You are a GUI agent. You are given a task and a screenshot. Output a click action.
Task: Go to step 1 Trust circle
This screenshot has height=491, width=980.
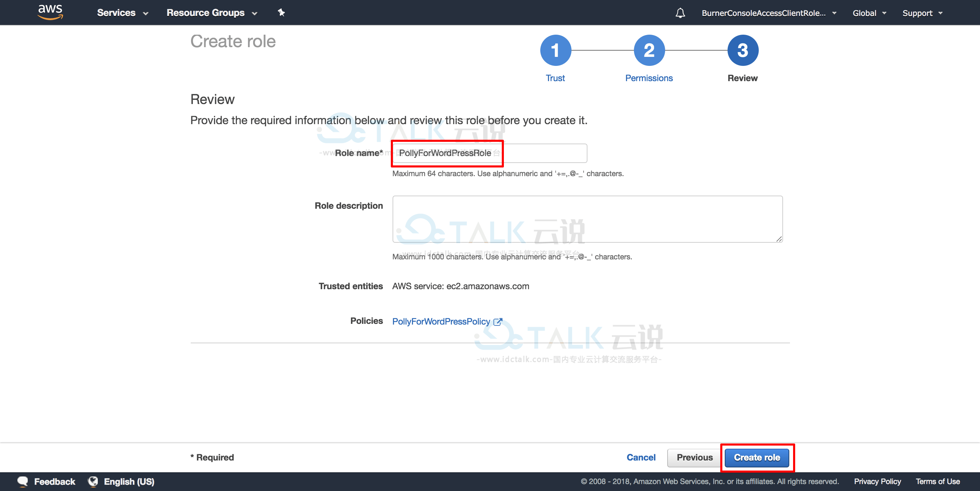[556, 50]
